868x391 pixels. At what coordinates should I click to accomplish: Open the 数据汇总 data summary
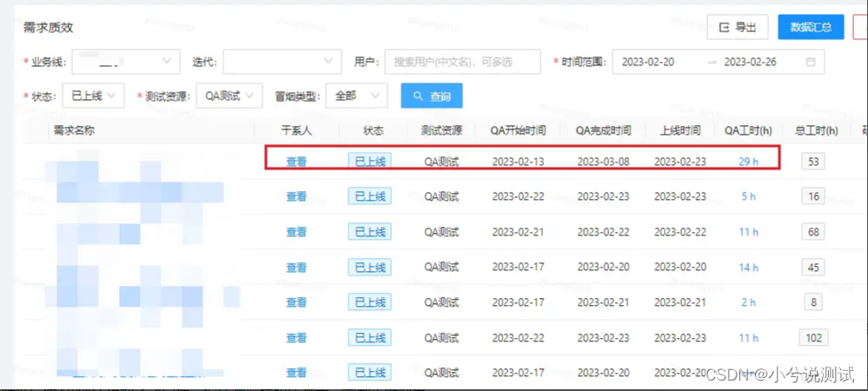coord(811,27)
